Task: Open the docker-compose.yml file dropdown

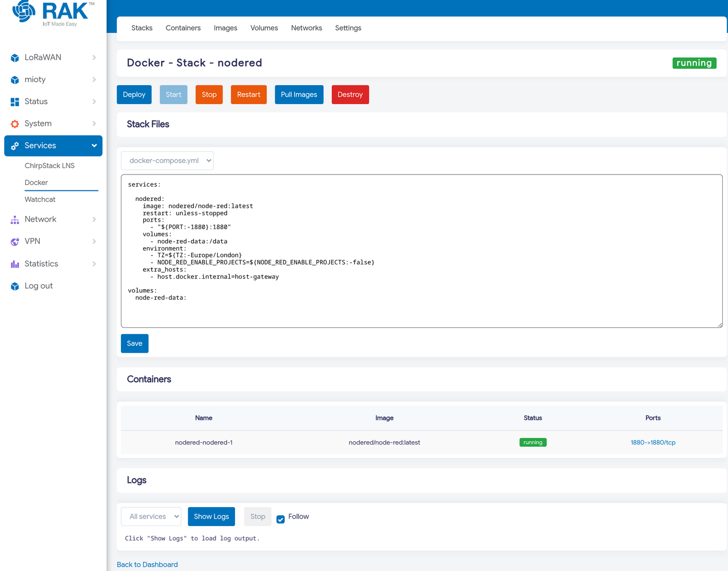Action: pos(167,161)
